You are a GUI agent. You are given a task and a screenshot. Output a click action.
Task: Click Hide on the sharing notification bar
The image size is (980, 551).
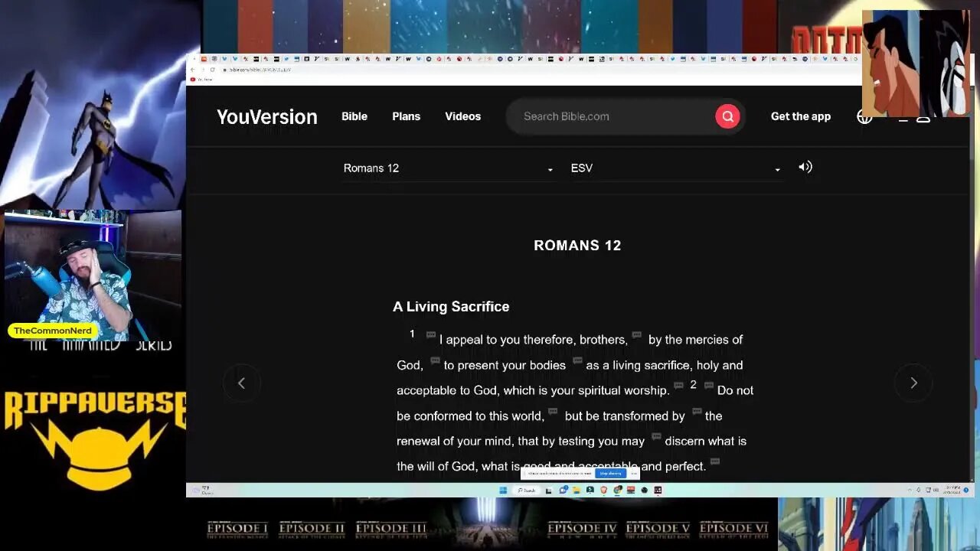click(x=634, y=474)
